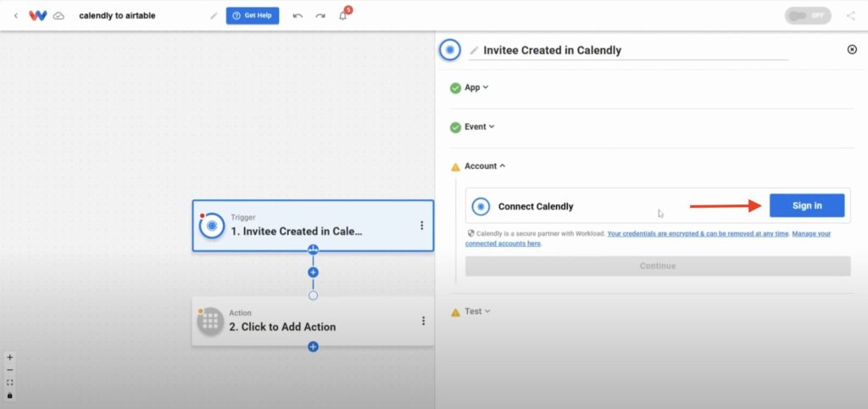The width and height of the screenshot is (868, 409).
Task: Sign in to connect Calendly
Action: pyautogui.click(x=807, y=205)
